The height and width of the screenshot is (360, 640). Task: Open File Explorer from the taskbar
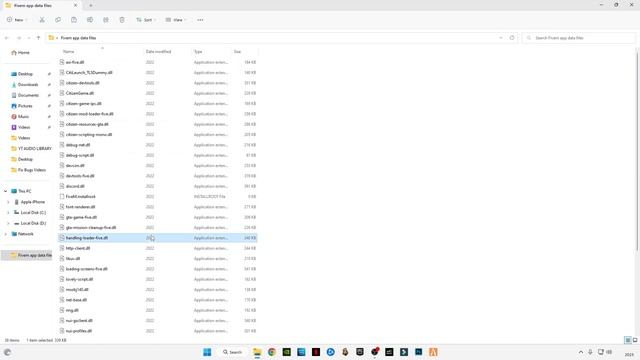click(257, 352)
